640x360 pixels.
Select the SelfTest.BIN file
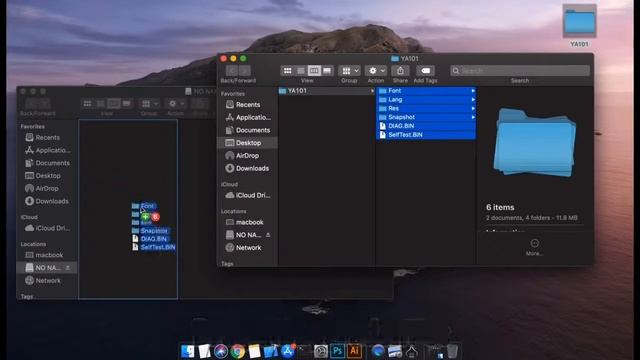click(x=426, y=135)
